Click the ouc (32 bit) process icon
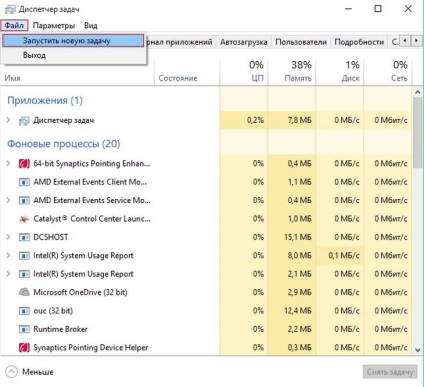Image resolution: width=424 pixels, height=387 pixels. click(24, 311)
